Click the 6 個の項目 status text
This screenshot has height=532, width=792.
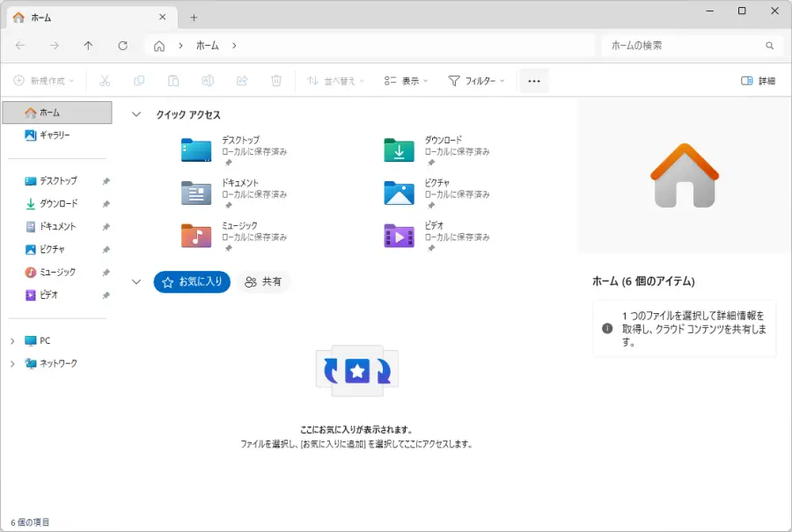point(30,522)
